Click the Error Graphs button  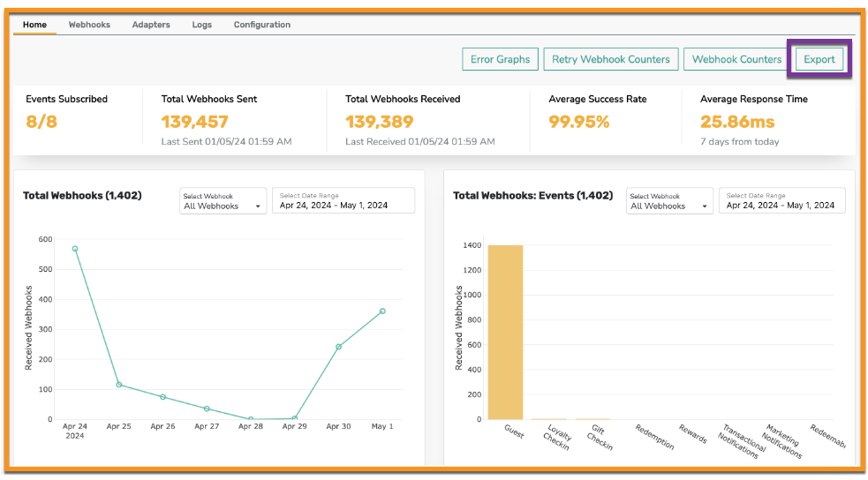(500, 59)
